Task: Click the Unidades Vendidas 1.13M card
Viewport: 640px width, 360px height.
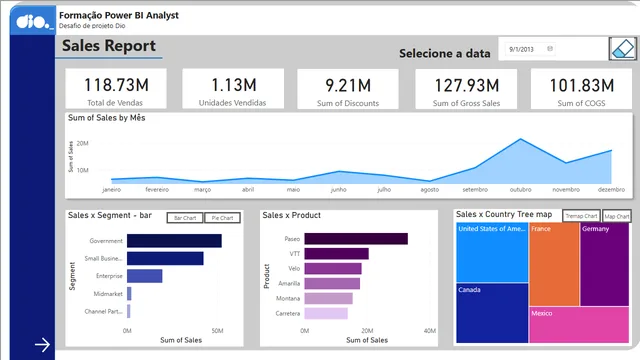Action: click(x=233, y=89)
